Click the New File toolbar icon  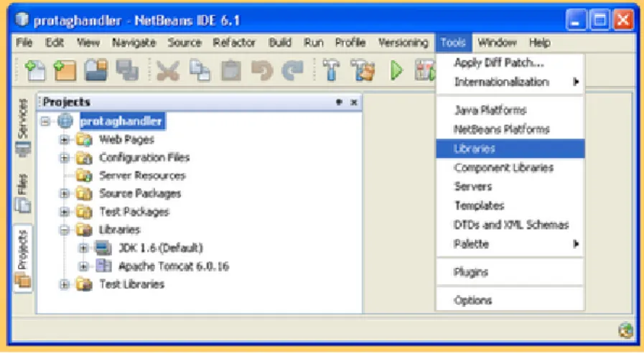pos(35,70)
